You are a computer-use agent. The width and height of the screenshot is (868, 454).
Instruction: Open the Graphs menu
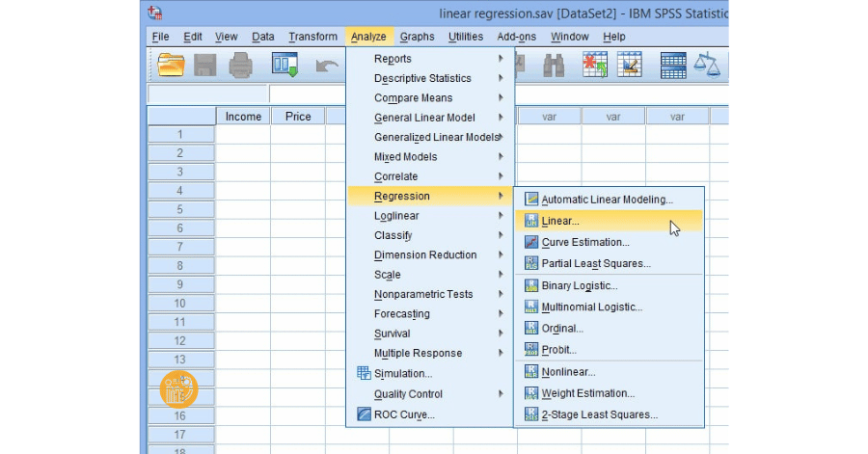point(417,37)
